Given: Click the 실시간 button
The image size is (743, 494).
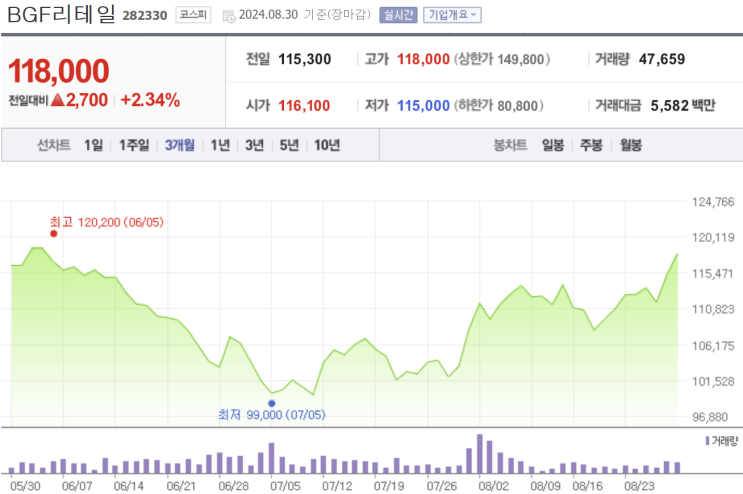Looking at the screenshot, I should [x=398, y=15].
